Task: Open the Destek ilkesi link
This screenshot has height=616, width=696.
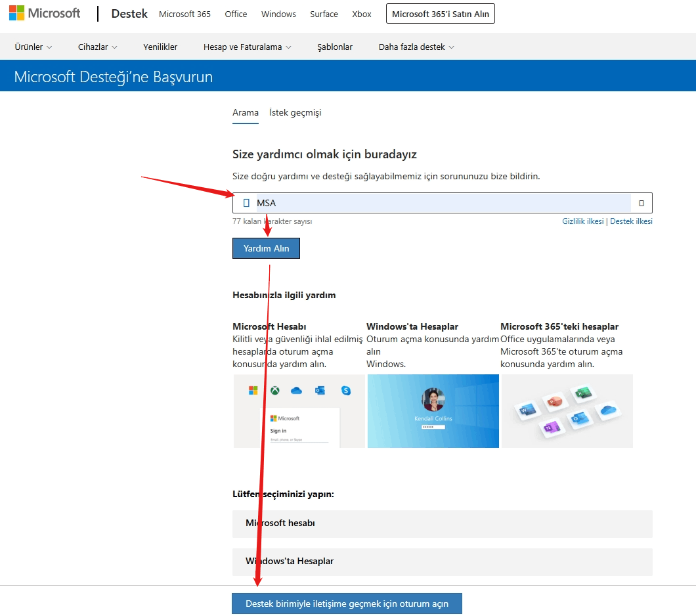Action: tap(631, 221)
